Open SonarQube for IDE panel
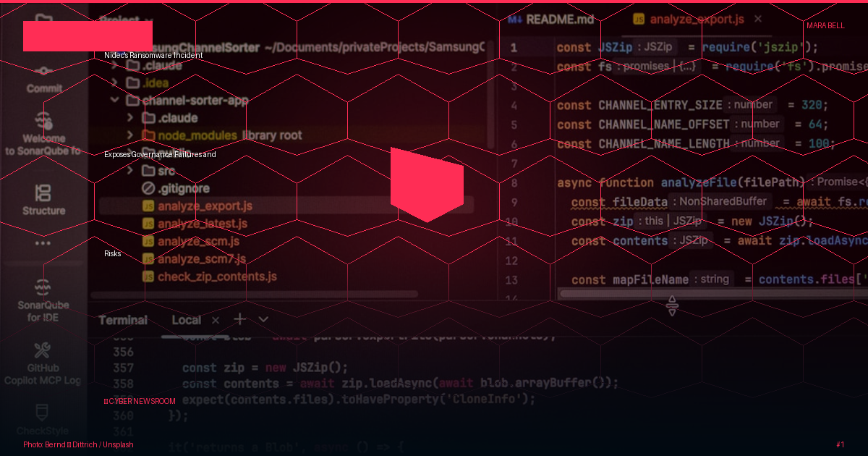Image resolution: width=868 pixels, height=456 pixels. tap(43, 287)
